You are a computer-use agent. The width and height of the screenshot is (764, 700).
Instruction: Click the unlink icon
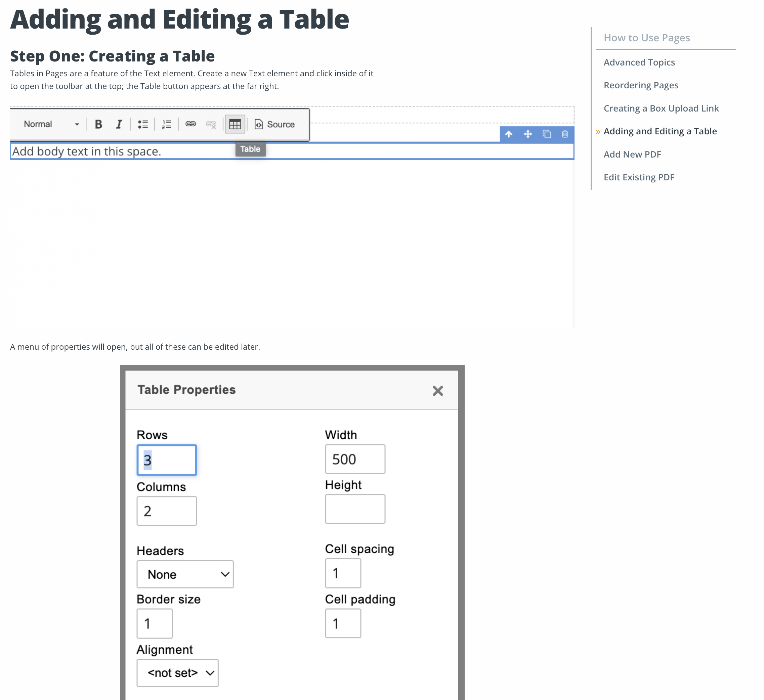click(x=211, y=124)
